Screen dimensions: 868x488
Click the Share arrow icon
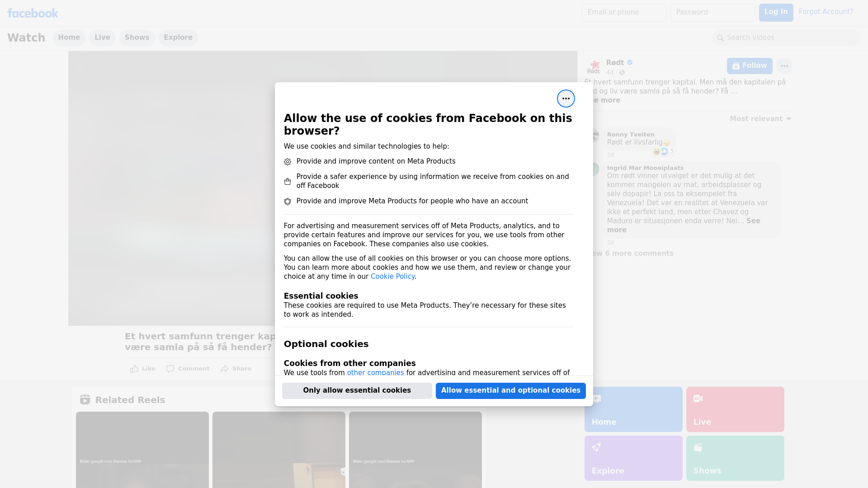(225, 369)
